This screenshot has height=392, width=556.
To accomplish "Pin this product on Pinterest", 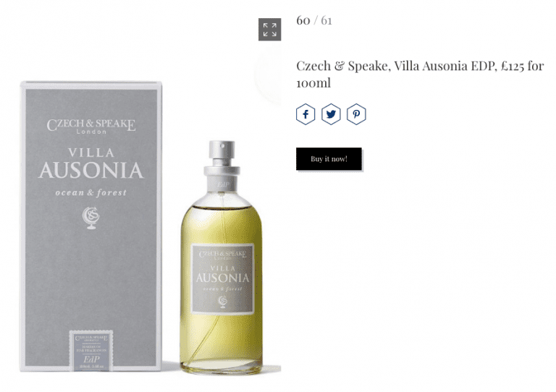I will [x=356, y=114].
